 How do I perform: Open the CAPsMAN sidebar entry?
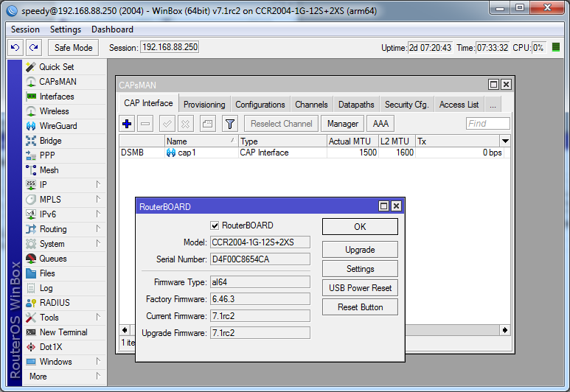(65, 82)
